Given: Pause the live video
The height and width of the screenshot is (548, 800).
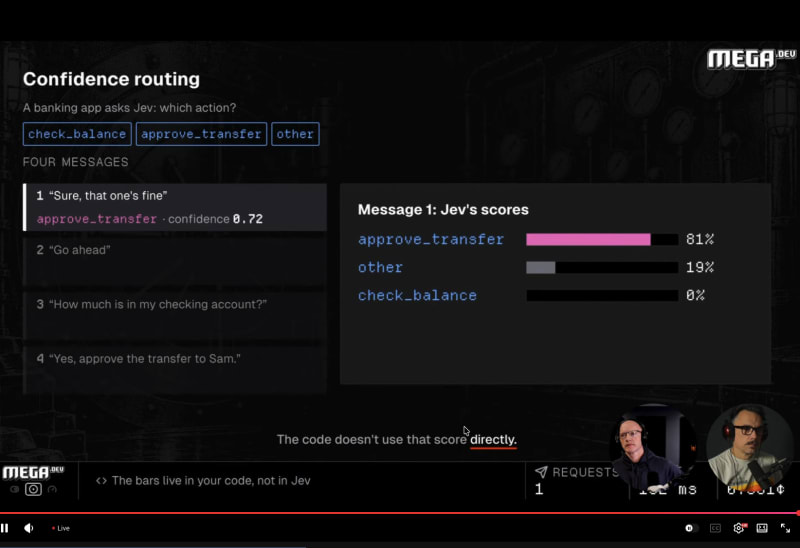Looking at the screenshot, I should coord(5,528).
